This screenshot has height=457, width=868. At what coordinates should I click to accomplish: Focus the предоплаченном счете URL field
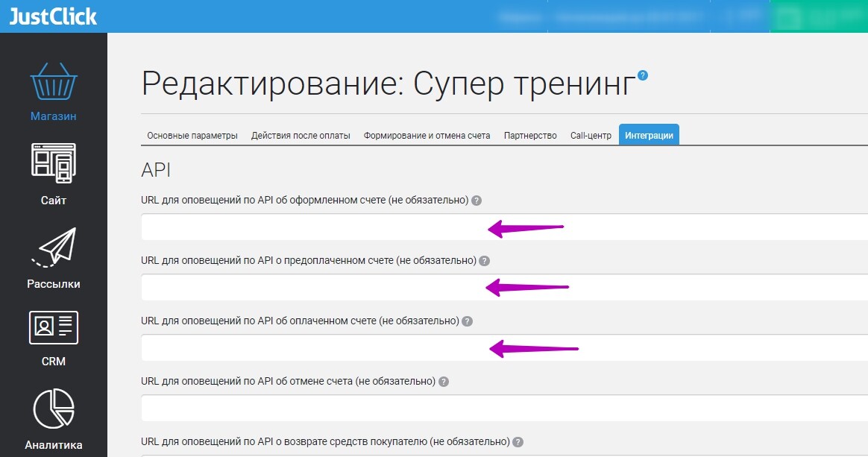tap(504, 287)
